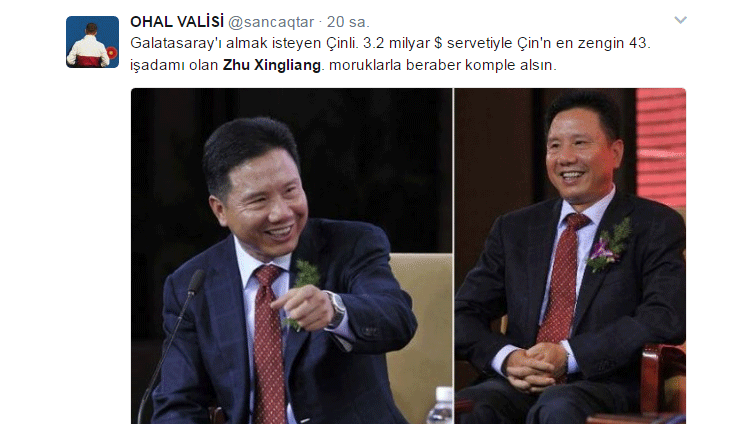
Task: Click the white divider between the photos
Action: (453, 256)
